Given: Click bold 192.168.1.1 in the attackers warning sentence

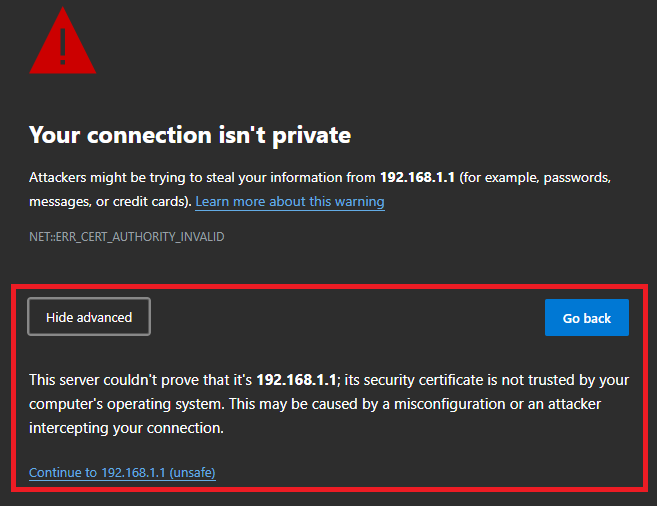Looking at the screenshot, I should pos(417,177).
